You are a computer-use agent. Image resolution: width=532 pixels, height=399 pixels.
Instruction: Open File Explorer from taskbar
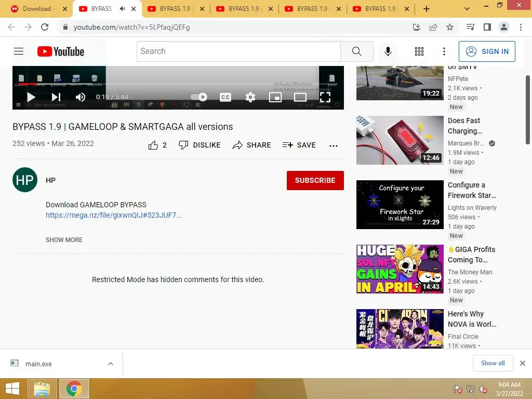pyautogui.click(x=42, y=389)
